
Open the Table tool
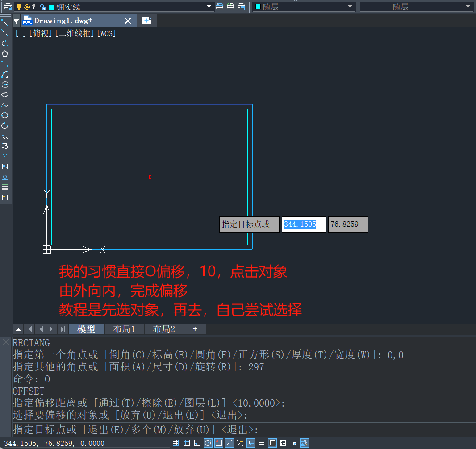[x=5, y=187]
